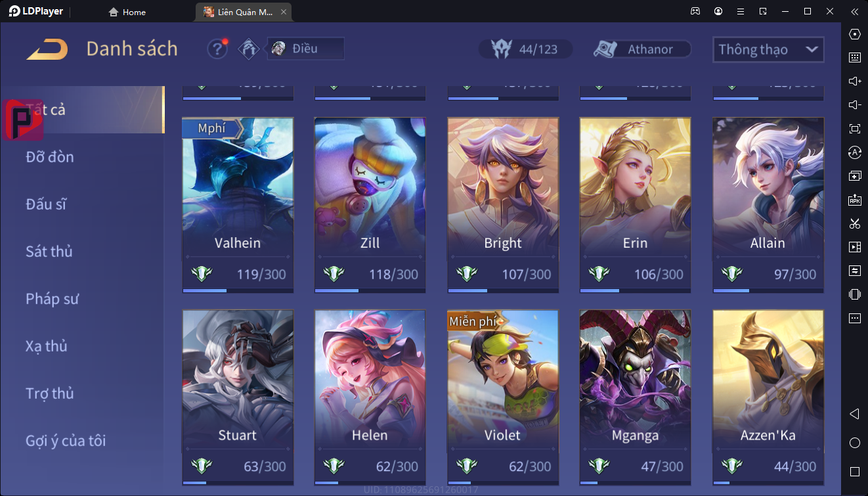Screen dimensions: 868x496
Task: Select the Mganga hero card
Action: (x=635, y=397)
